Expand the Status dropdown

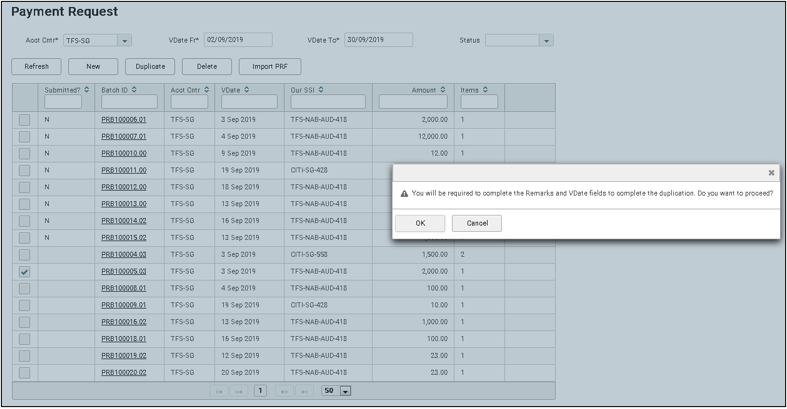point(546,41)
